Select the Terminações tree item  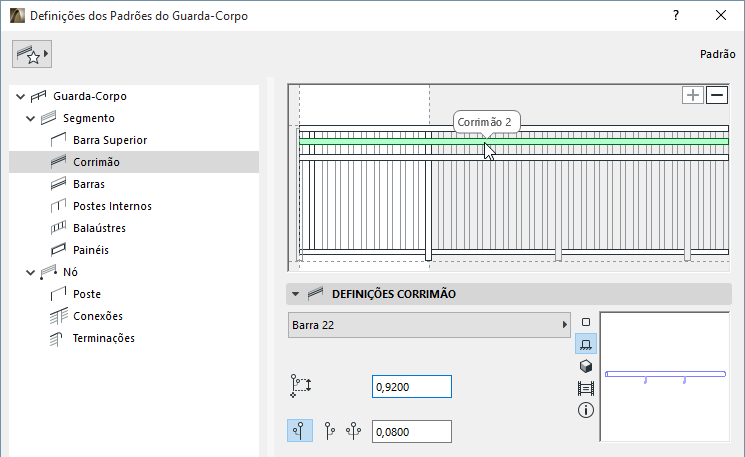pos(104,338)
